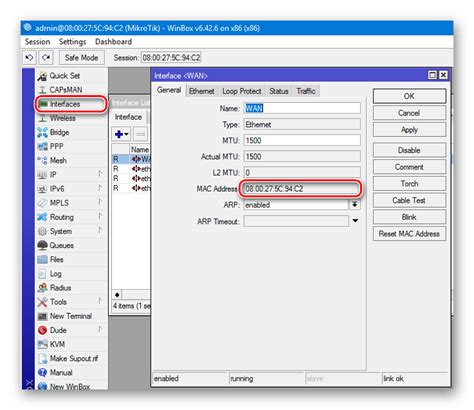The image size is (474, 410).
Task: Click the Disable button
Action: tap(409, 150)
